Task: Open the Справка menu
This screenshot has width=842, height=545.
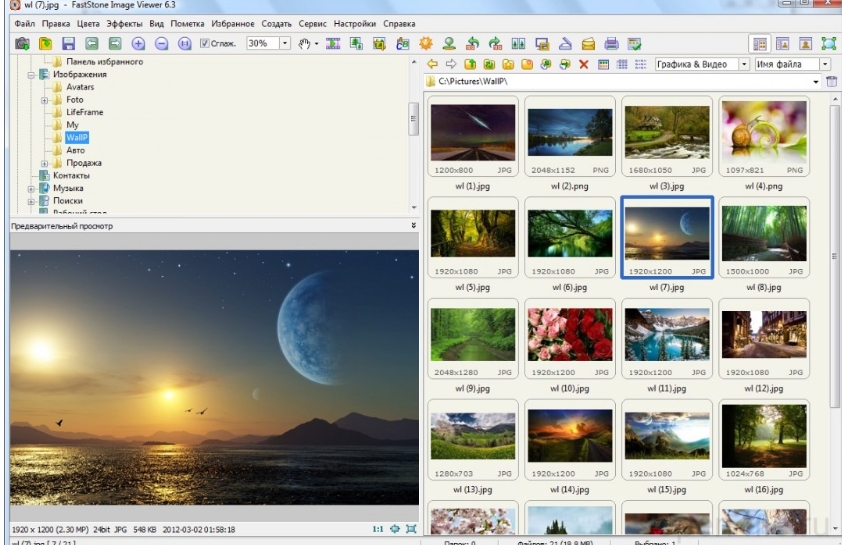Action: click(x=399, y=24)
